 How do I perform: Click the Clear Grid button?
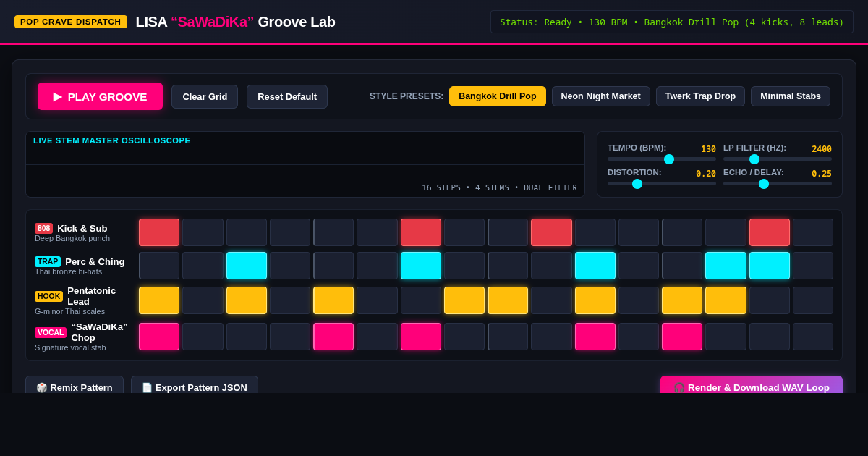[x=205, y=96]
